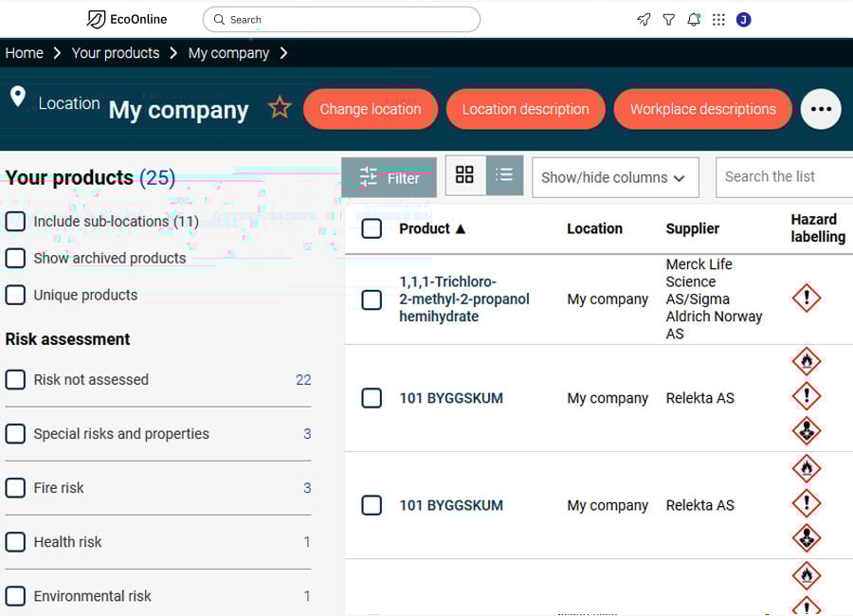Click the EcoOnline logo
Viewport: 853px width, 616px height.
point(127,20)
